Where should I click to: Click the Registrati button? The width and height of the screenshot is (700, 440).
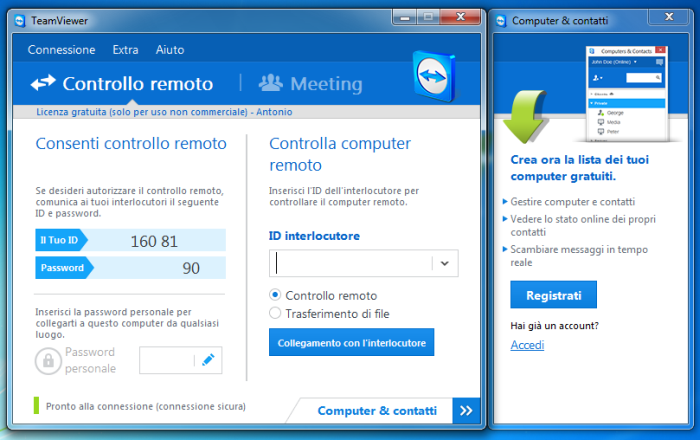554,295
